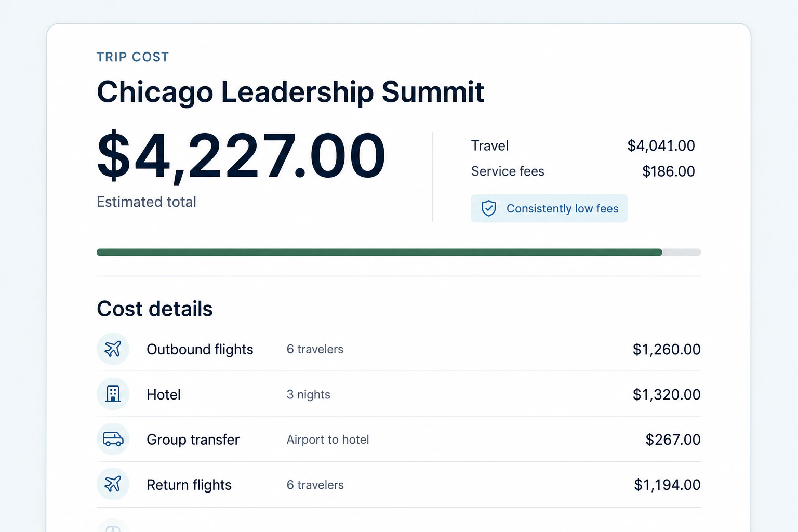
Task: Click the partially visible icon below Return flights
Action: [113, 525]
